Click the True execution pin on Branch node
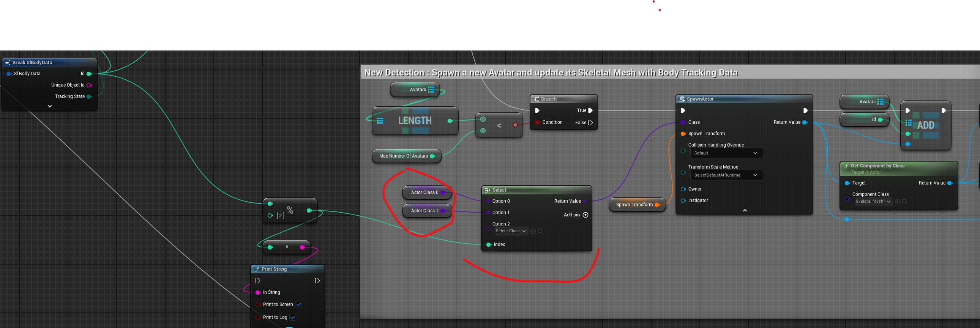The width and height of the screenshot is (980, 328). point(590,111)
